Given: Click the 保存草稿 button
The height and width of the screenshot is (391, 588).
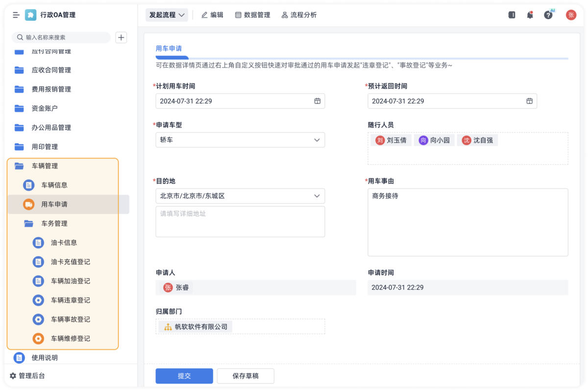Looking at the screenshot, I should coord(245,376).
